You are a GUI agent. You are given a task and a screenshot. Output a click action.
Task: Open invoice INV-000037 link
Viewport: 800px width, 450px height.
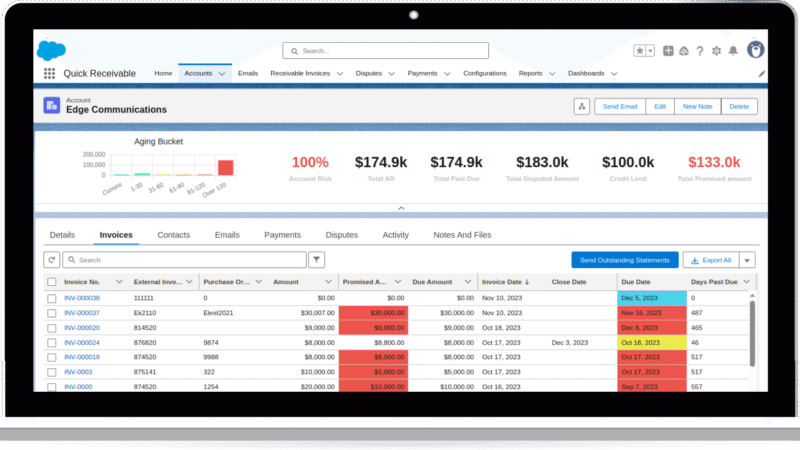82,313
